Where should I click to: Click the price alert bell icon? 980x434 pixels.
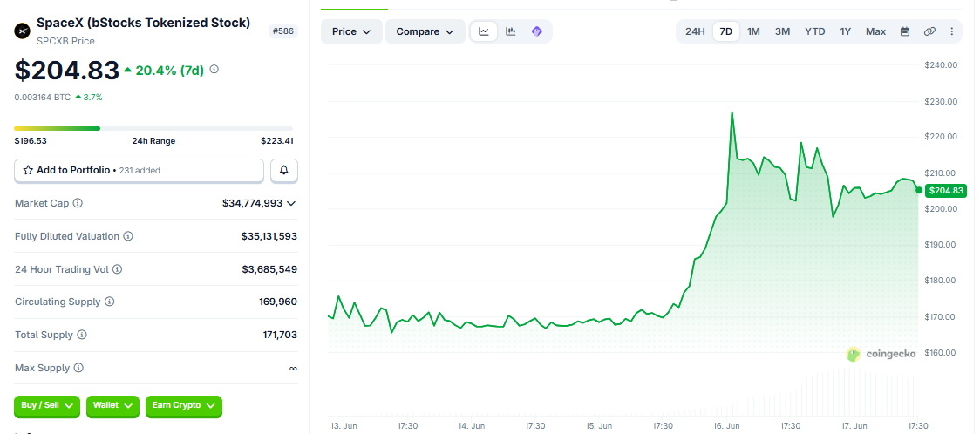pos(284,171)
